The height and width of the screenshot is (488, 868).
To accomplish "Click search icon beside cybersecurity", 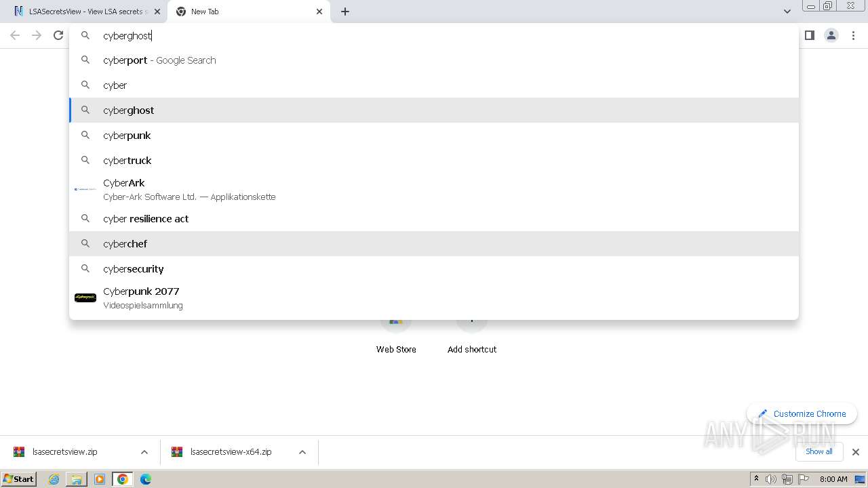I will [85, 269].
